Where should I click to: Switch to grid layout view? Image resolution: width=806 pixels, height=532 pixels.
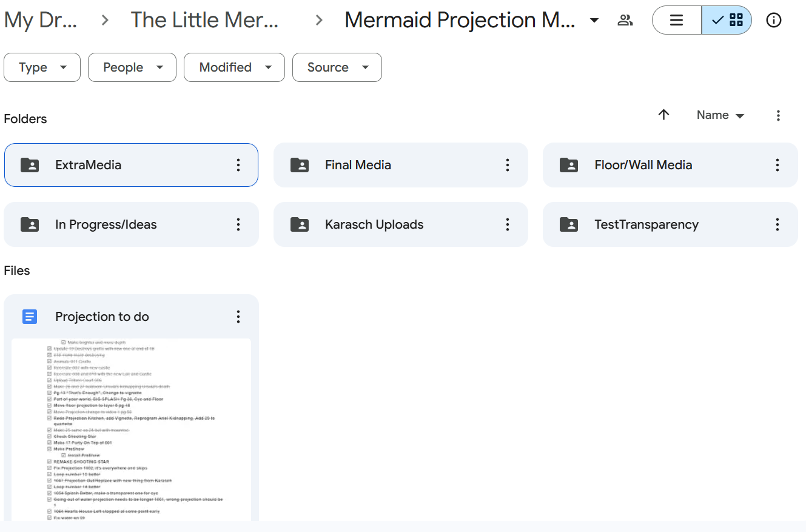727,20
